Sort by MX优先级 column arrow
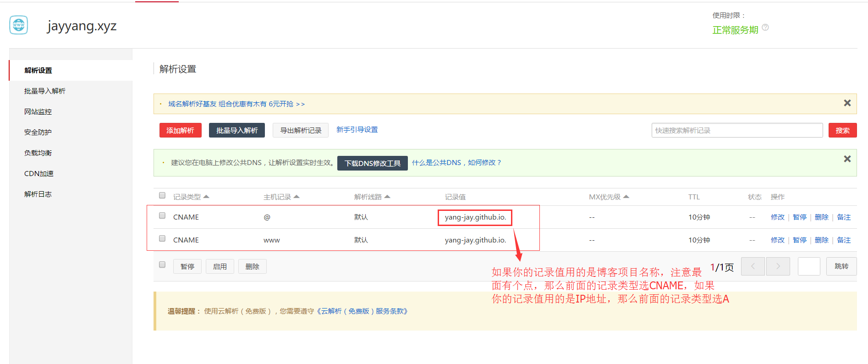The image size is (868, 364). pyautogui.click(x=626, y=197)
